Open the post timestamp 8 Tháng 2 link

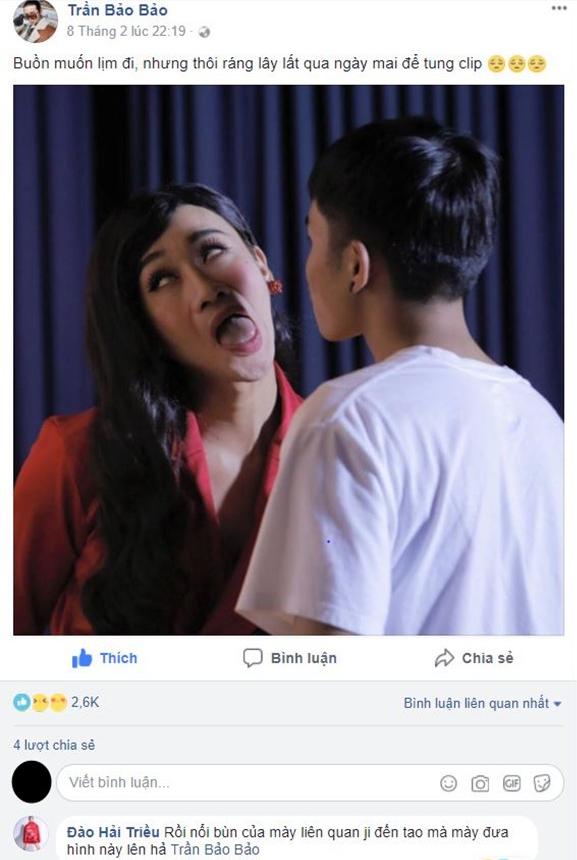[x=126, y=31]
